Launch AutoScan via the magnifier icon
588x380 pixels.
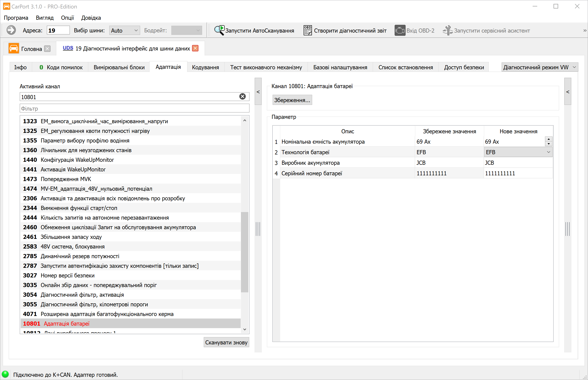pos(219,30)
